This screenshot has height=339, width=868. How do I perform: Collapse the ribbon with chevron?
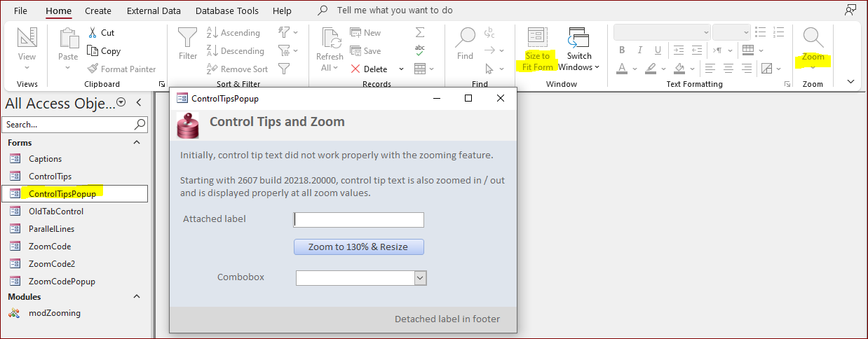coord(850,81)
